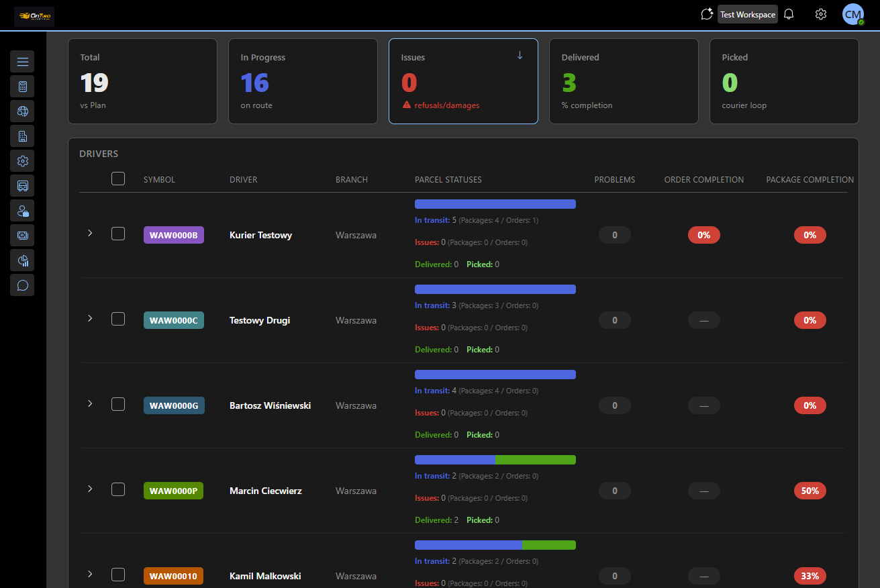The width and height of the screenshot is (880, 588).
Task: Select the Picked summary card
Action: point(784,81)
